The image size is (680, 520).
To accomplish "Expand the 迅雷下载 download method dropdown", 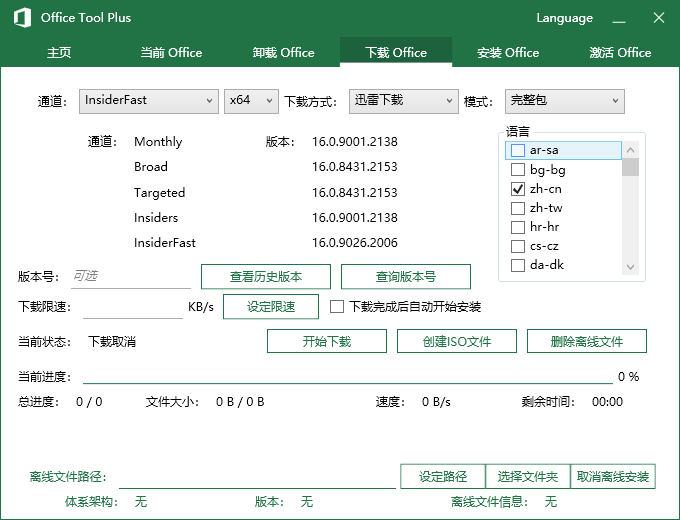I will point(403,100).
